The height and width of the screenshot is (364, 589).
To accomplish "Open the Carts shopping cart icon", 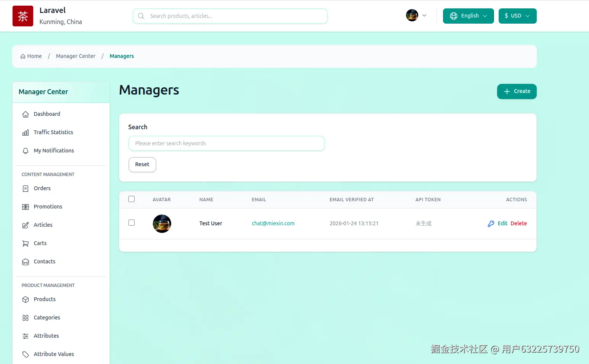I will (x=25, y=243).
